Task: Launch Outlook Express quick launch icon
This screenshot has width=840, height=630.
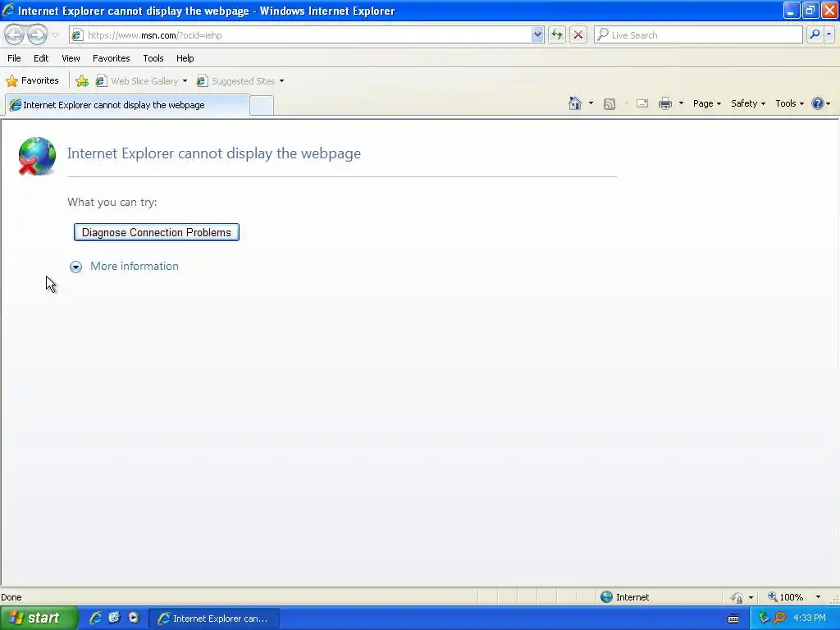Action: tap(114, 618)
